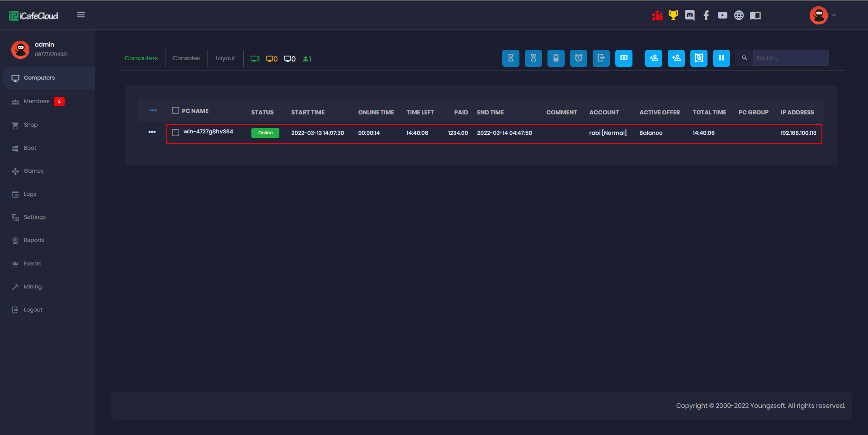The image size is (868, 435).
Task: Expand the user avatar dropdown arrow
Action: (834, 15)
